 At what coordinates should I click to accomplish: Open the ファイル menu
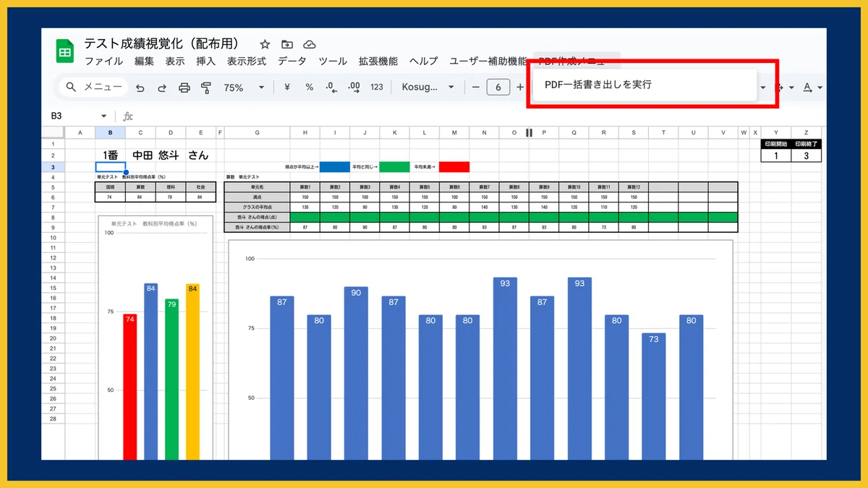(103, 61)
